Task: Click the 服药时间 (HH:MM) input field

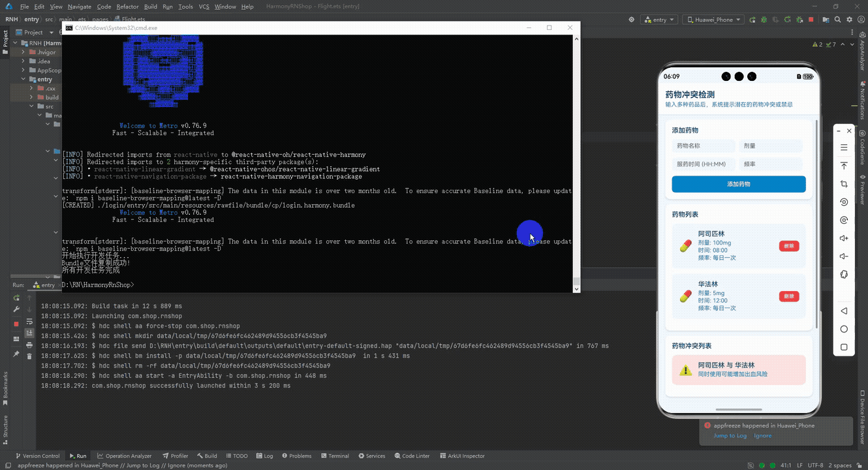Action: pyautogui.click(x=704, y=164)
